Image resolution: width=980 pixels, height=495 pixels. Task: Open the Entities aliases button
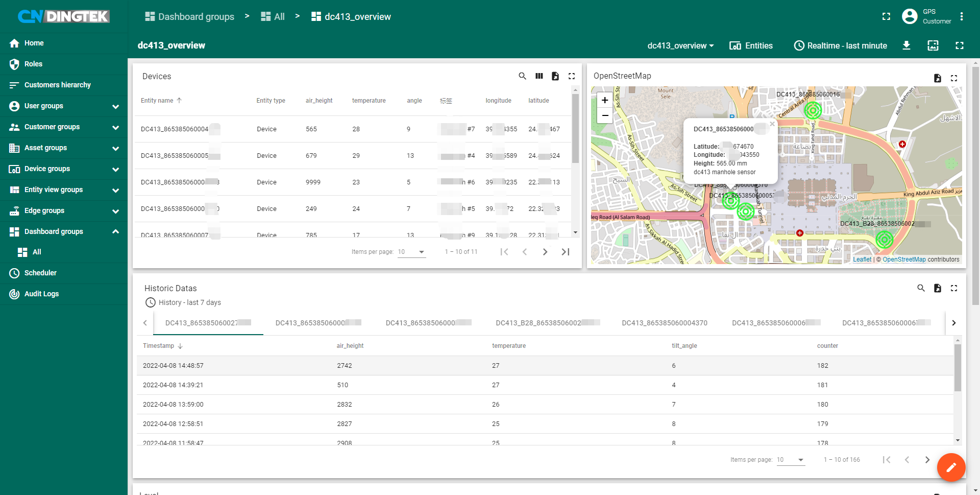751,45
